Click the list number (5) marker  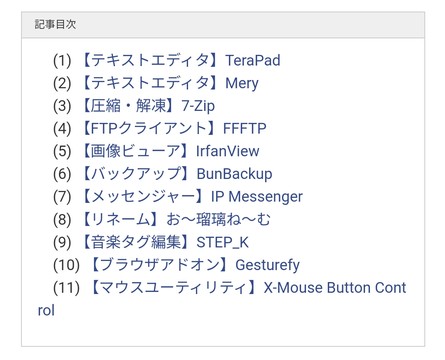(x=62, y=151)
